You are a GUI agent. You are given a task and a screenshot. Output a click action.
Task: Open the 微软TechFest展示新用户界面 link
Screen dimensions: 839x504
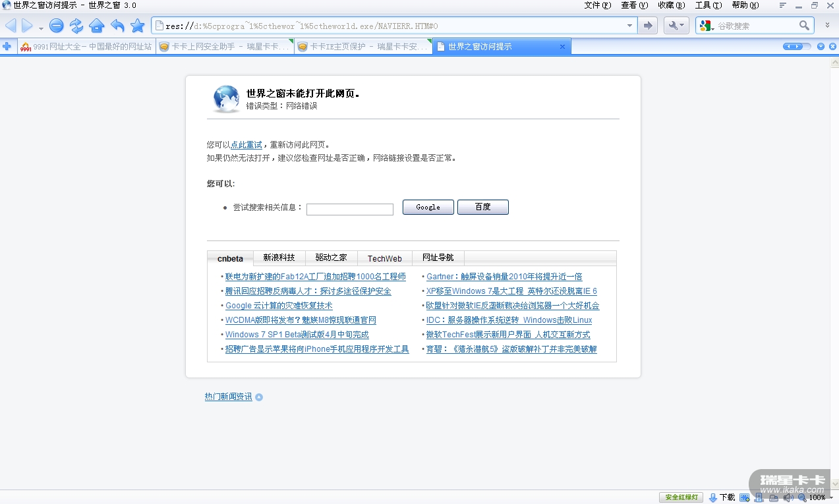click(508, 335)
